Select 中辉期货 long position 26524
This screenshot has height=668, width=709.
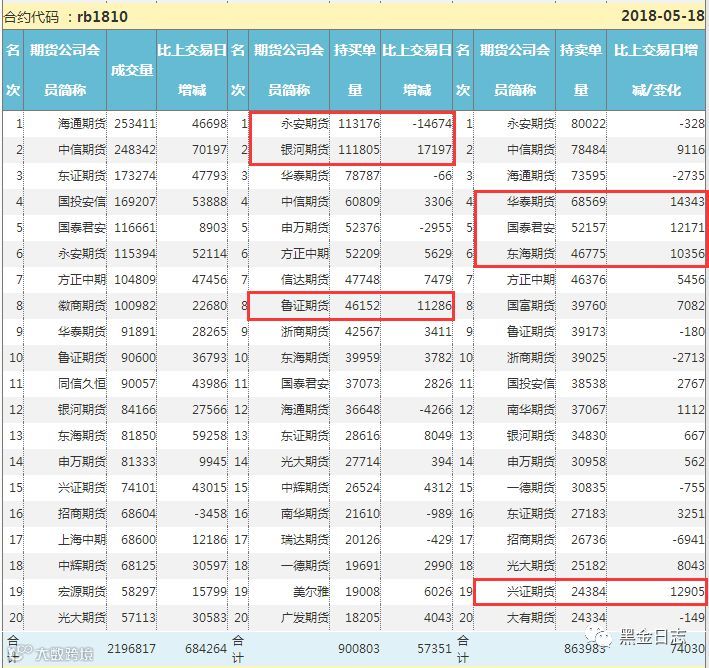pyautogui.click(x=362, y=488)
